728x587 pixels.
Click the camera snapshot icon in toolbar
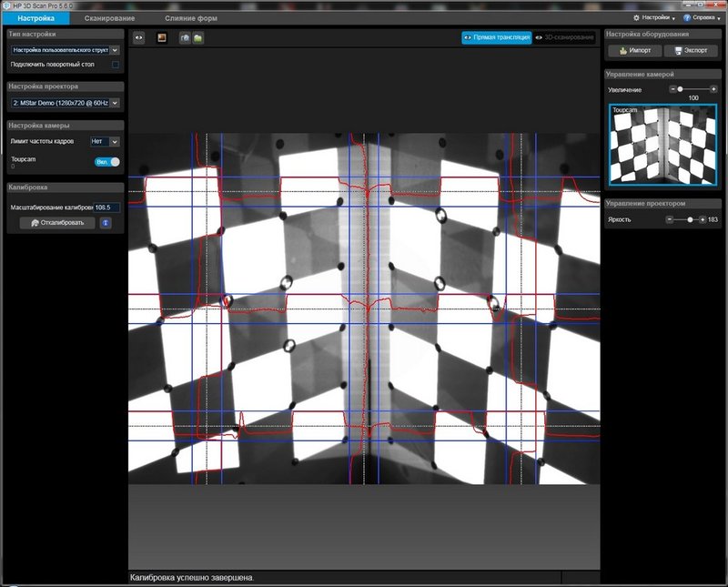(185, 38)
